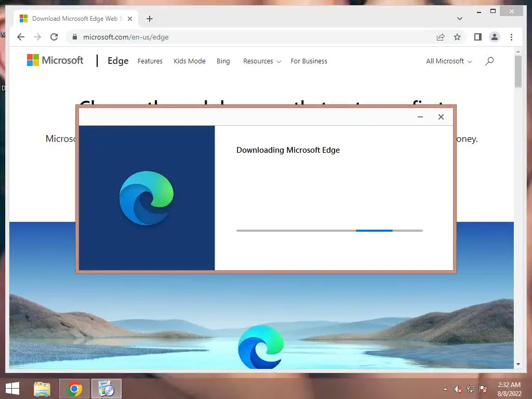Image resolution: width=532 pixels, height=399 pixels.
Task: Select the Download Microsoft Edge browser tab
Action: (75, 19)
